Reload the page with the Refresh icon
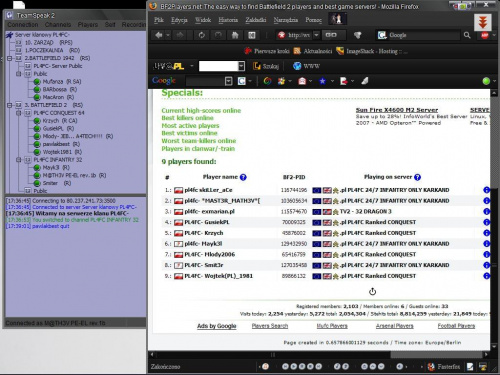Screen dimensions: 500x375 pyautogui.click(x=201, y=35)
